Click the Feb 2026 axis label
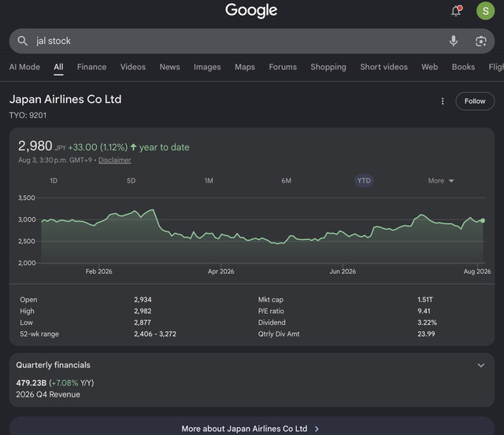This screenshot has width=504, height=435. (98, 271)
